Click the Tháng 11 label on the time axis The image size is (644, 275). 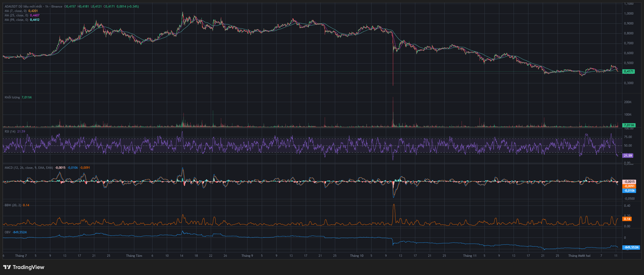click(x=469, y=256)
